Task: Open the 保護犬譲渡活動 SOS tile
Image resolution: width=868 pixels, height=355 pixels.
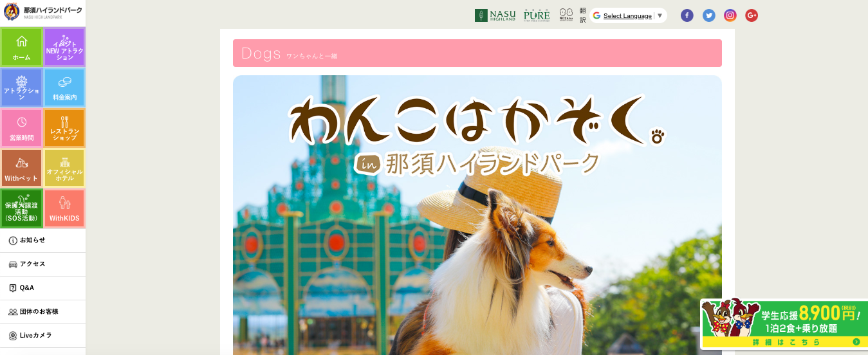Action: tap(21, 208)
